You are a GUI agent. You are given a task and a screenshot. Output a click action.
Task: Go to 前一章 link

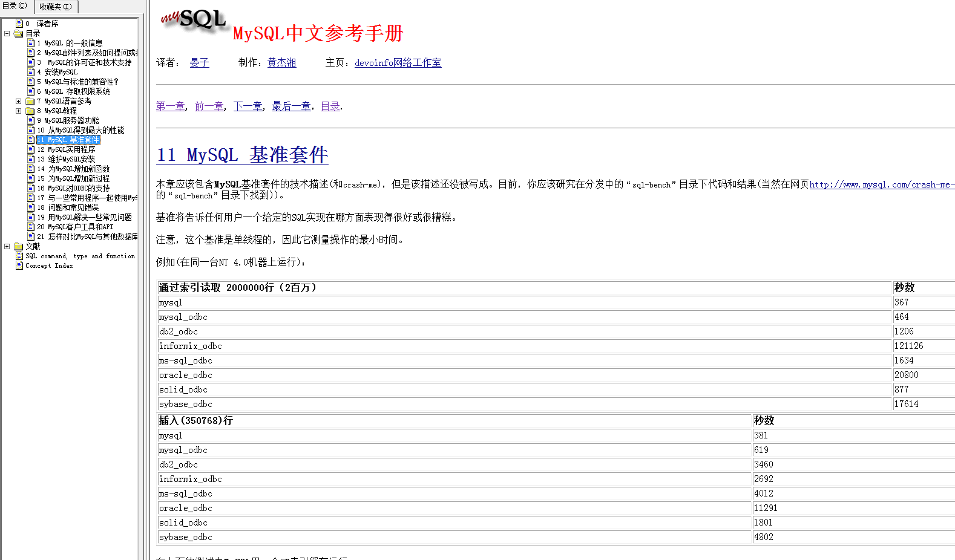coord(209,106)
